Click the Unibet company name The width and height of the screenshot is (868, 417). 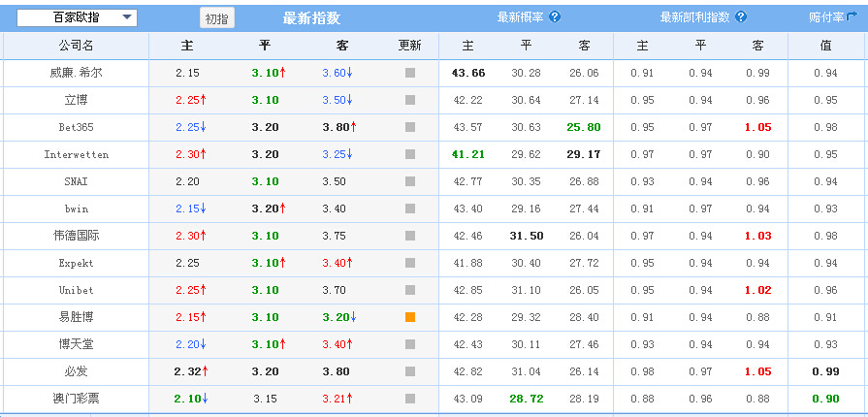tap(77, 290)
